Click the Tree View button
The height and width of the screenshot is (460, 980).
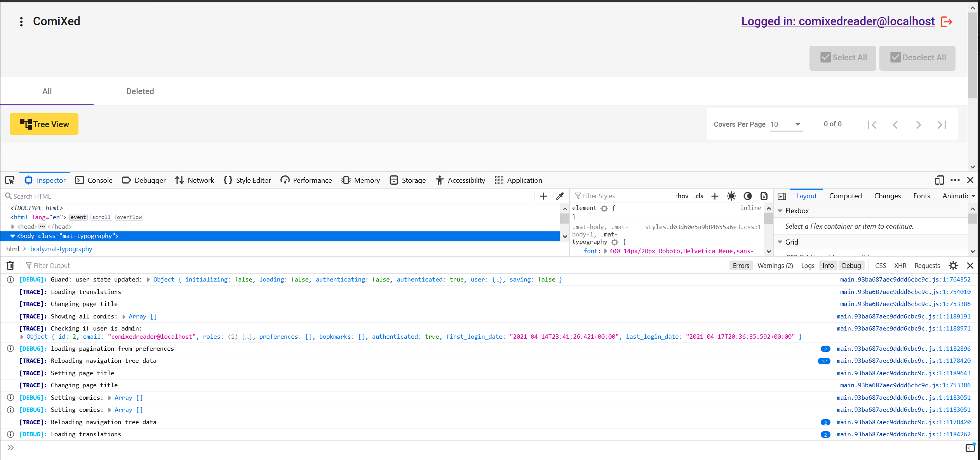(44, 124)
